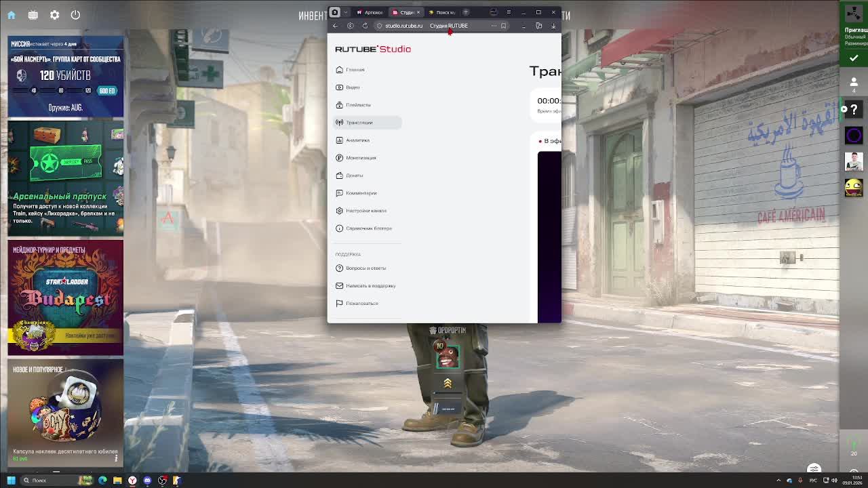Image resolution: width=868 pixels, height=488 pixels.
Task: Open CS2 settings gear
Action: tap(54, 15)
